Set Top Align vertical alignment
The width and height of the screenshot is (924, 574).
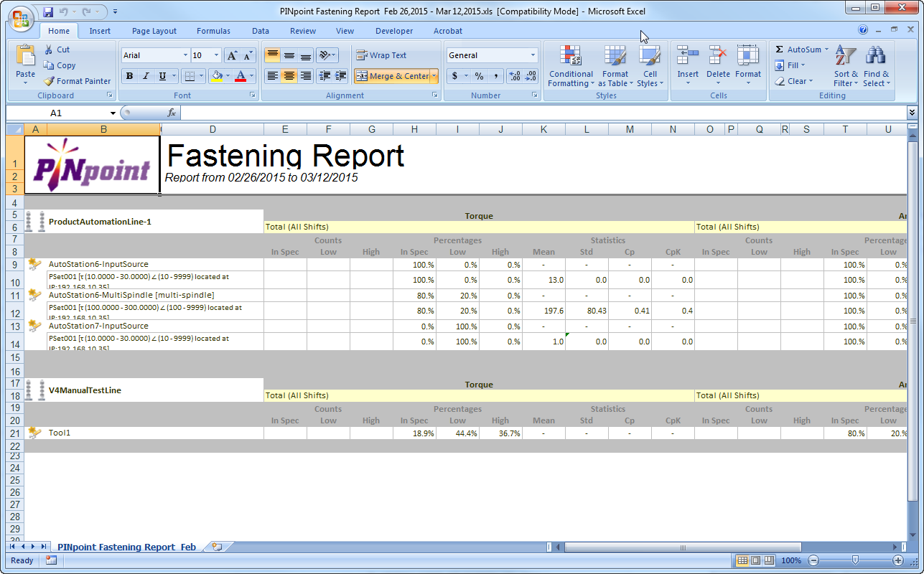point(273,55)
